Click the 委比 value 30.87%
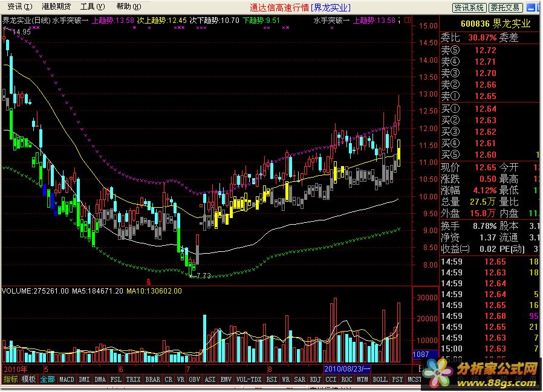Viewport: 543px width, 392px height. point(483,37)
